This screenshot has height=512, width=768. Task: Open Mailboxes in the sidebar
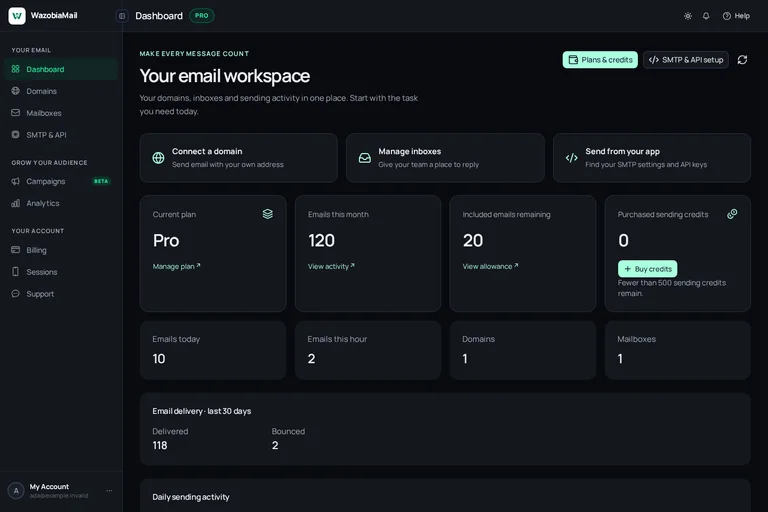(x=61, y=113)
